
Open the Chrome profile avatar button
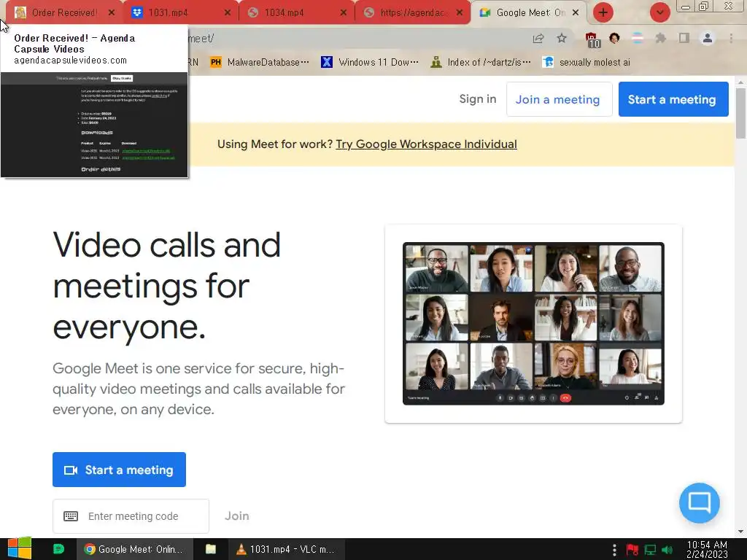(x=708, y=38)
